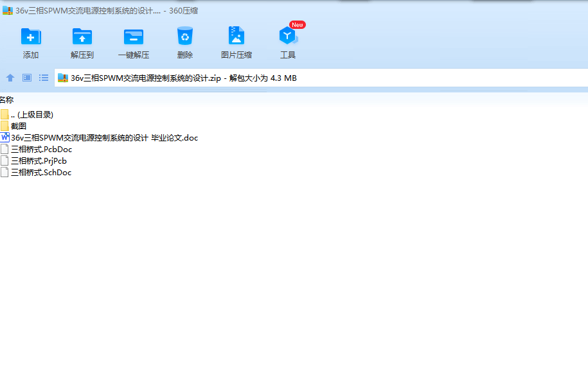Click the file icon beside 三相桥式.SchDoc
The height and width of the screenshot is (371, 588).
pyautogui.click(x=4, y=173)
